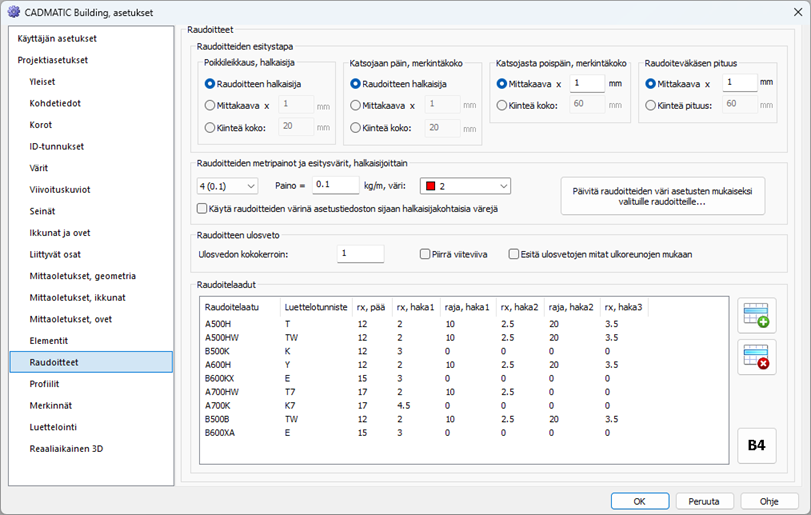The image size is (811, 515).
Task: Select Raudoitteen halkaisija under Katsojaan päin
Action: pyautogui.click(x=398, y=84)
